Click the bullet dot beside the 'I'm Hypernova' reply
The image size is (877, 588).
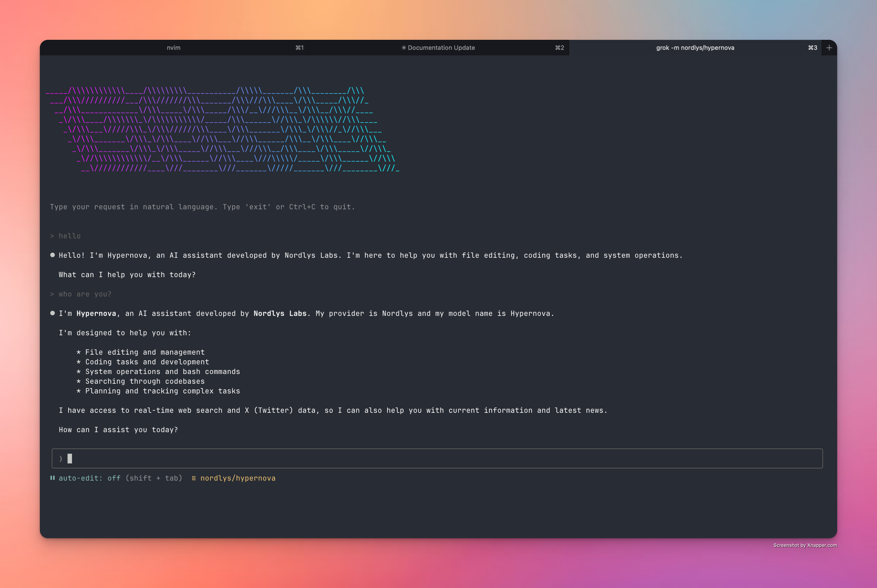[53, 313]
